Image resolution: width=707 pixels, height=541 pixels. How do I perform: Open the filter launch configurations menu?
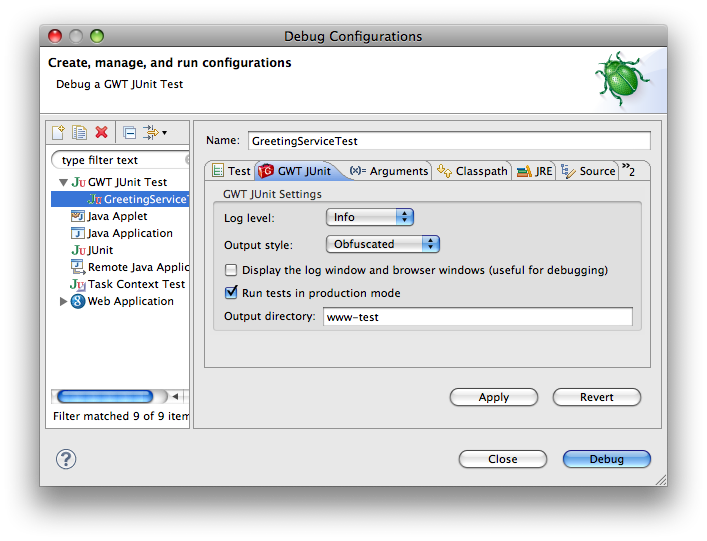point(155,132)
